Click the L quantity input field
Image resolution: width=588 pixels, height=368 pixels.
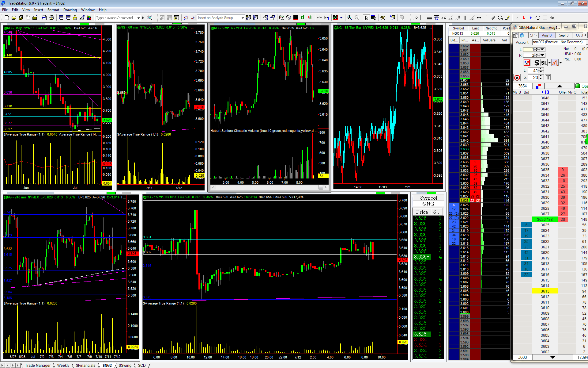tap(529, 49)
